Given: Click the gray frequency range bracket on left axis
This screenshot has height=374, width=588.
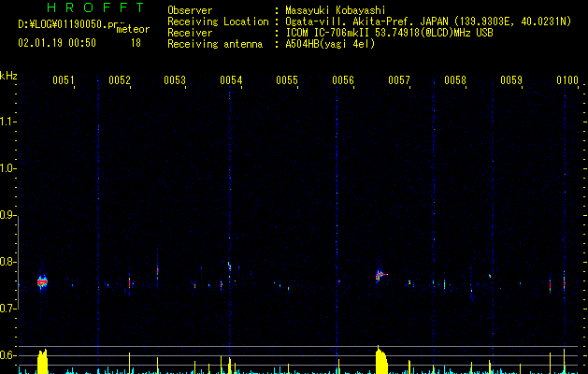Looking at the screenshot, I should (x=19, y=262).
